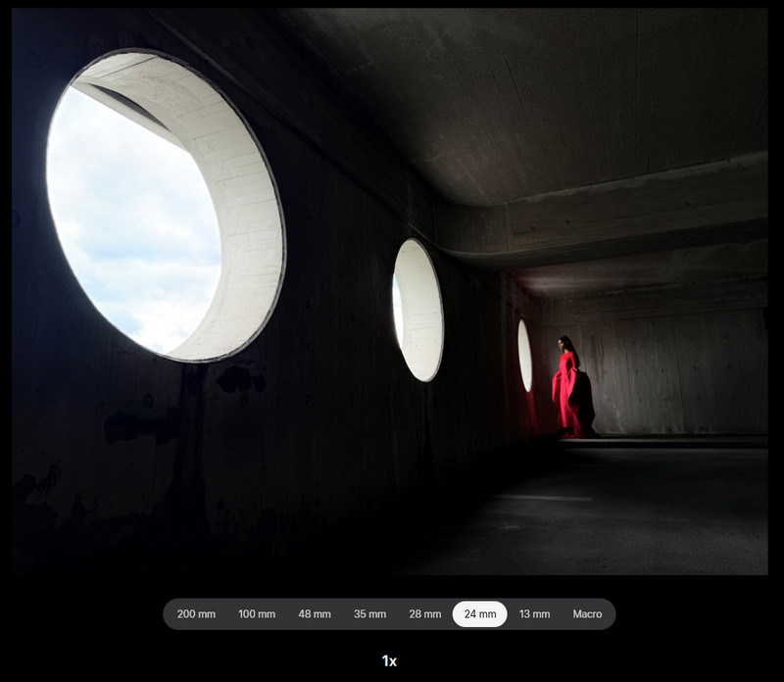
Task: Click the smallest circular window near the woman
Action: 524,355
